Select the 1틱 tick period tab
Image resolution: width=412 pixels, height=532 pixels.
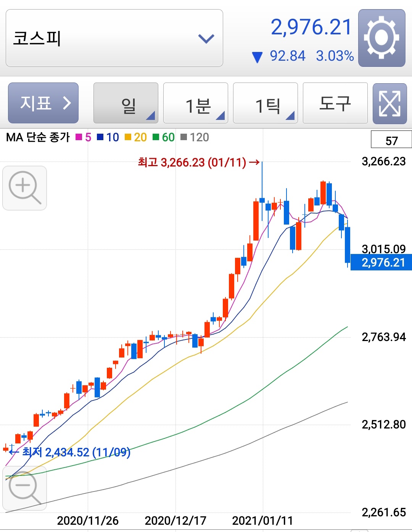266,103
